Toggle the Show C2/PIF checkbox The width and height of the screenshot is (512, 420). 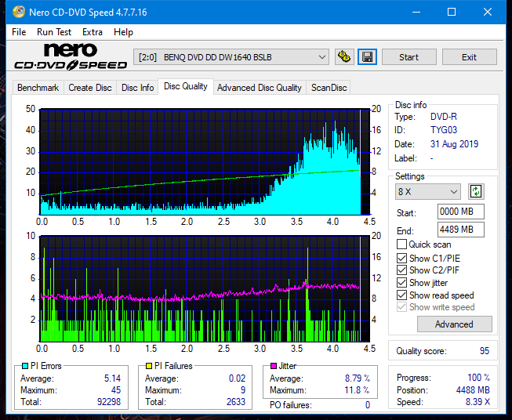coord(401,270)
